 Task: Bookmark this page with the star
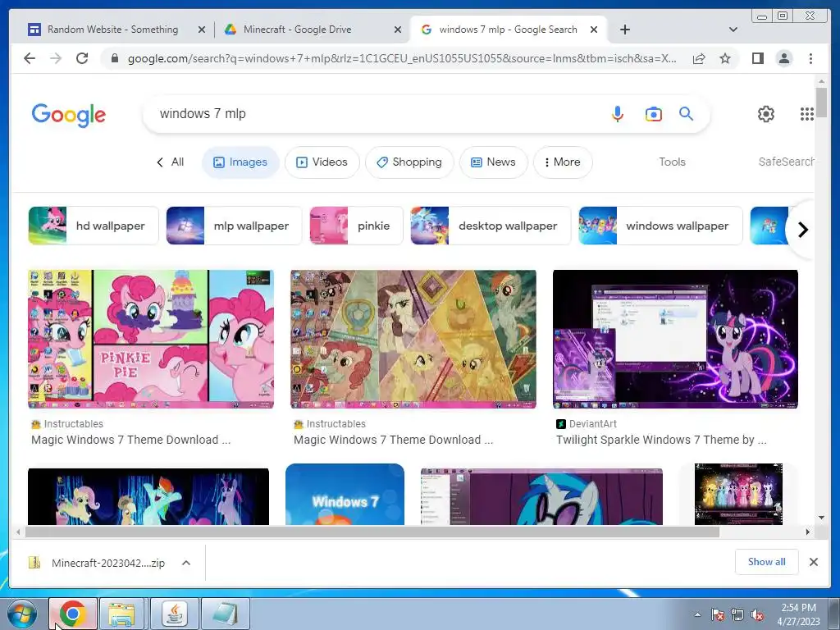(x=725, y=58)
